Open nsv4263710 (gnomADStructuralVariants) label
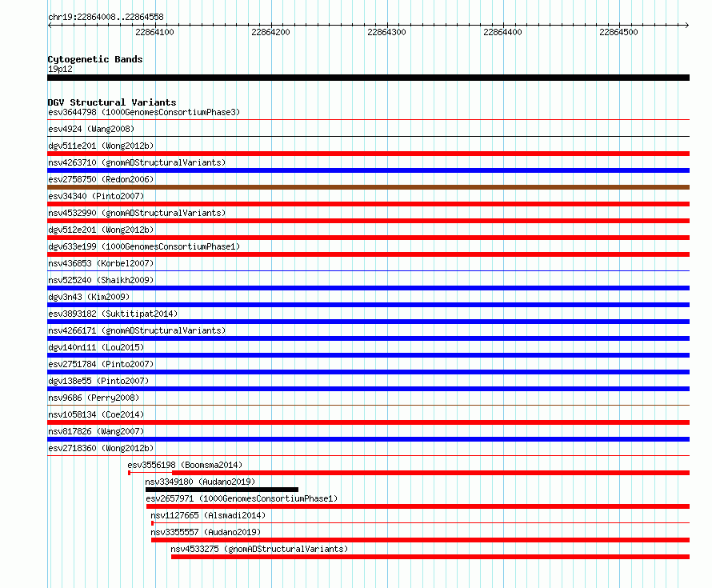This screenshot has height=588, width=712. click(x=137, y=162)
